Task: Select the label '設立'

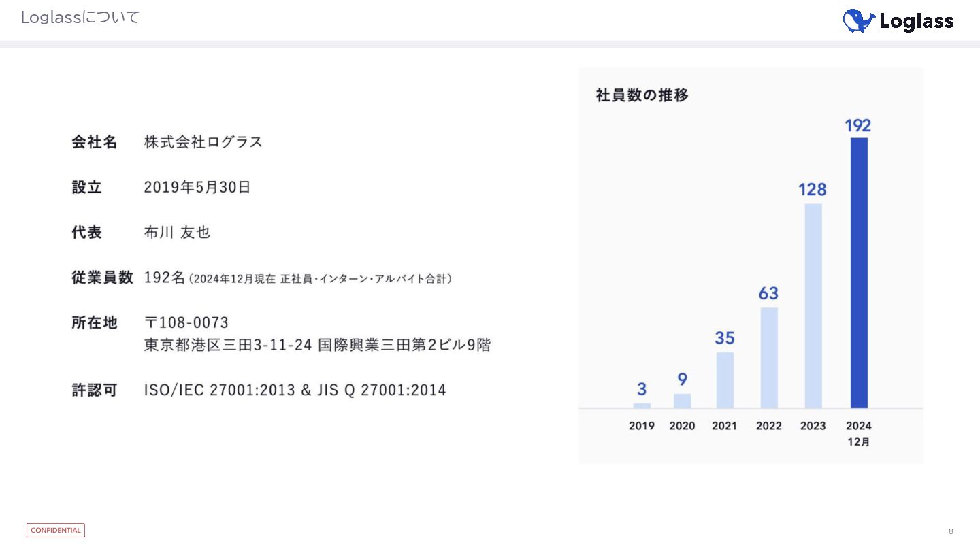Action: [87, 187]
